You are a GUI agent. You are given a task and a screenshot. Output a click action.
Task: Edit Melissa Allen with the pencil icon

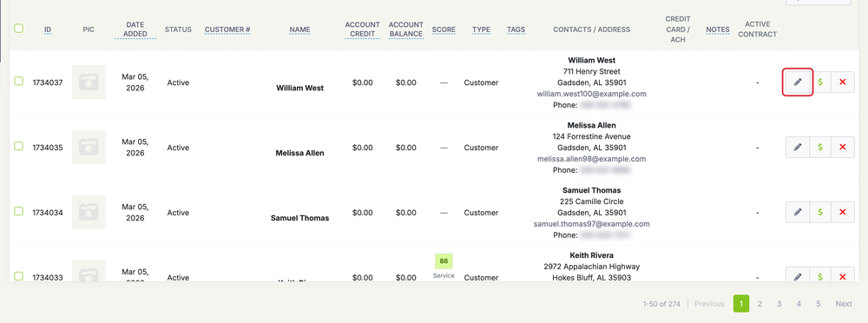[797, 147]
